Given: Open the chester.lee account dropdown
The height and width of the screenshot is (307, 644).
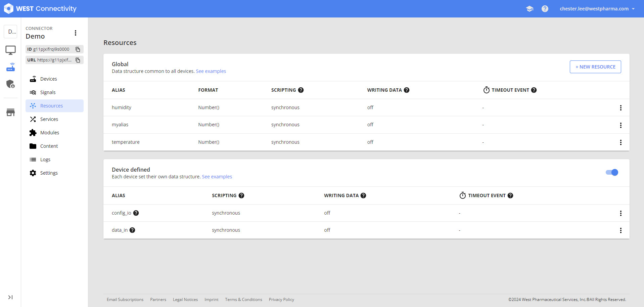Looking at the screenshot, I should [x=597, y=9].
